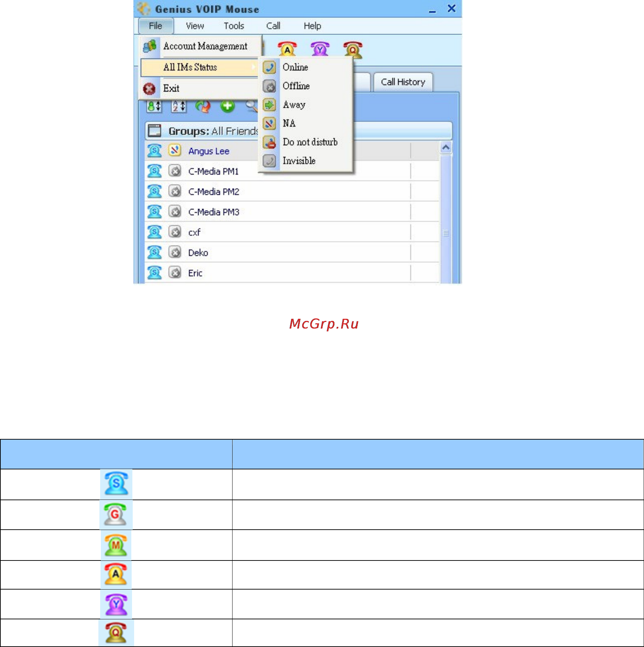Click the contact list scroll up arrow
Image resolution: width=644 pixels, height=647 pixels.
(446, 147)
